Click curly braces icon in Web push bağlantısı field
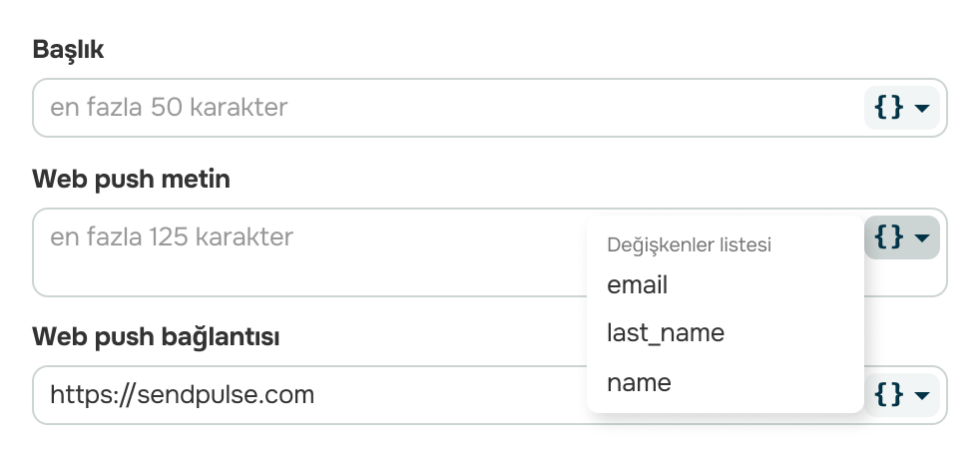This screenshot has width=980, height=457. pos(888,394)
